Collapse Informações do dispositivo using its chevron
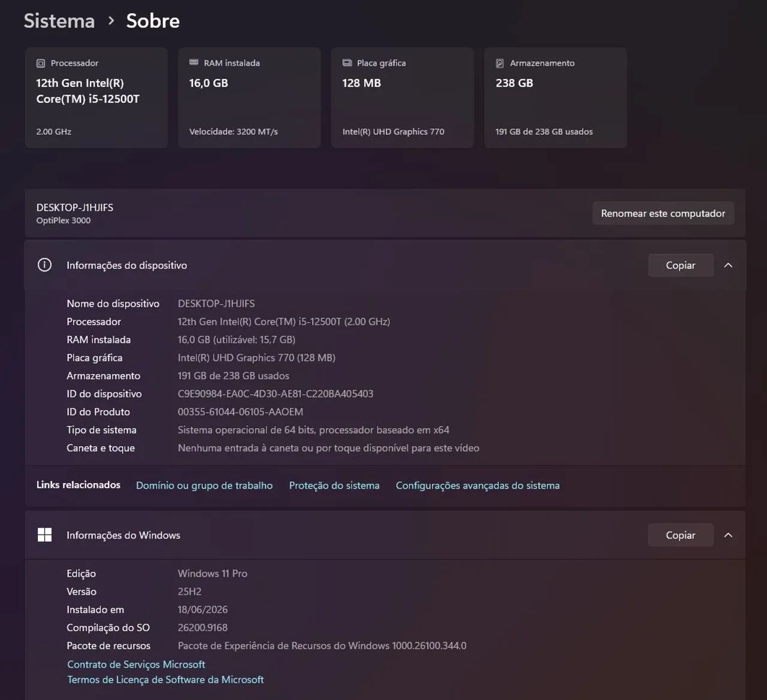 728,265
